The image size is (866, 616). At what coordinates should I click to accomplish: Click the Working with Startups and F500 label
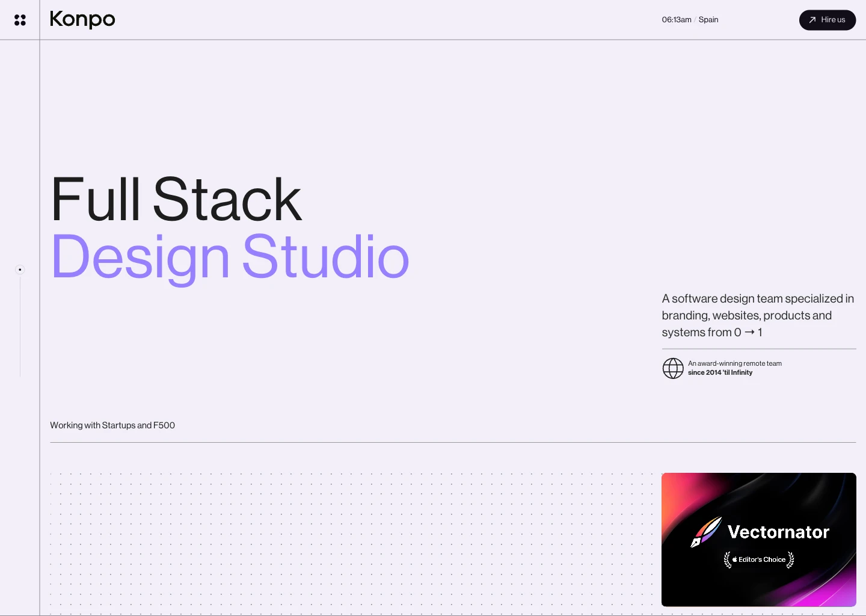pos(112,425)
